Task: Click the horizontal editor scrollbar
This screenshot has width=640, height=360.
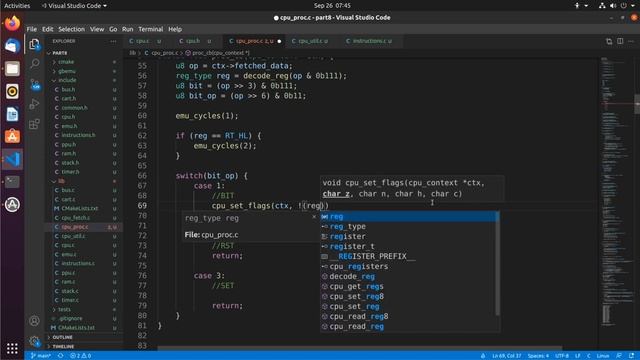Action: pyautogui.click(x=359, y=348)
